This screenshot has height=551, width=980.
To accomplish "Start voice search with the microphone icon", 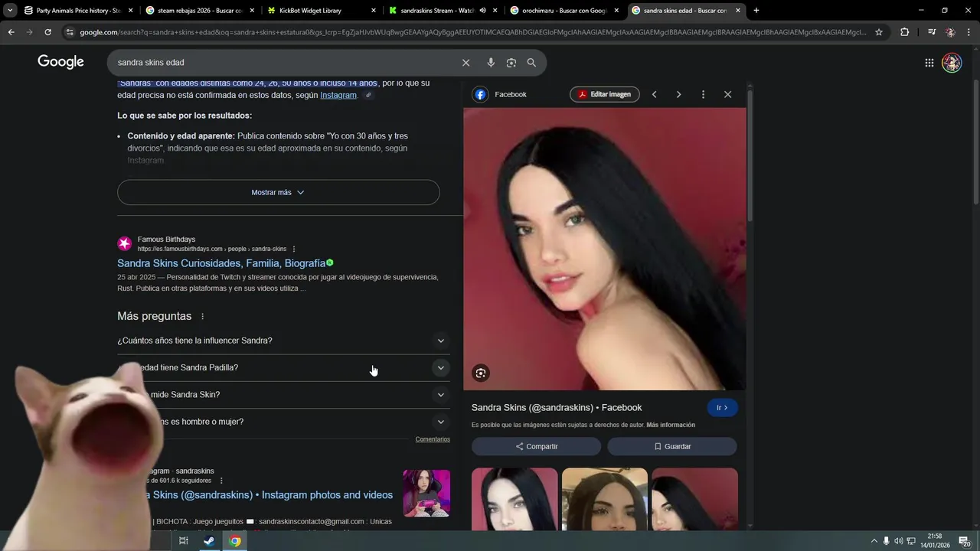I will click(491, 63).
